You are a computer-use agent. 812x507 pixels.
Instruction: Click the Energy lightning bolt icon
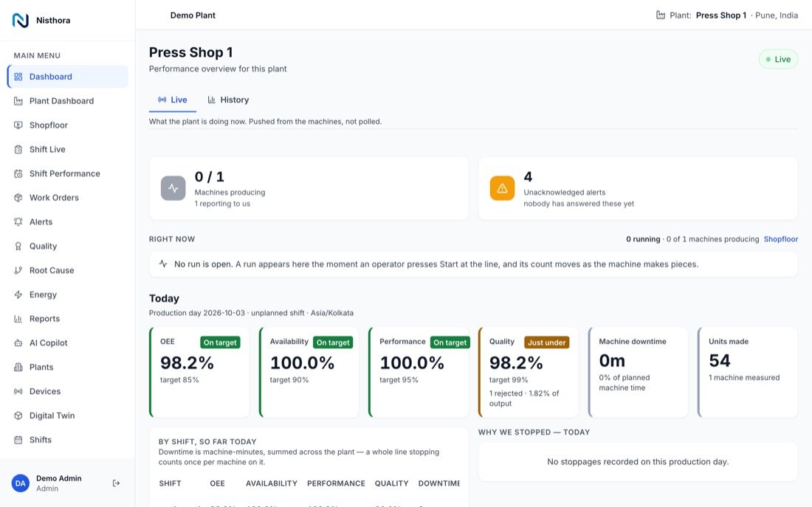18,294
